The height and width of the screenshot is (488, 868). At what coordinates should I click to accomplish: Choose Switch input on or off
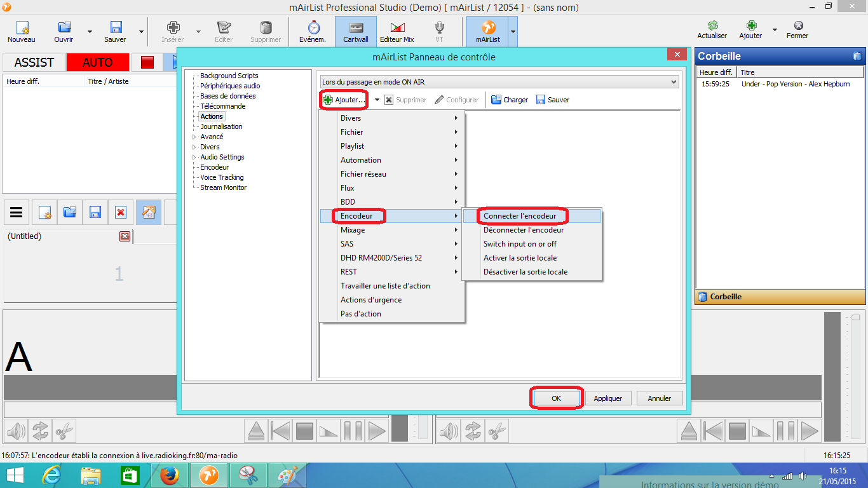(532, 244)
